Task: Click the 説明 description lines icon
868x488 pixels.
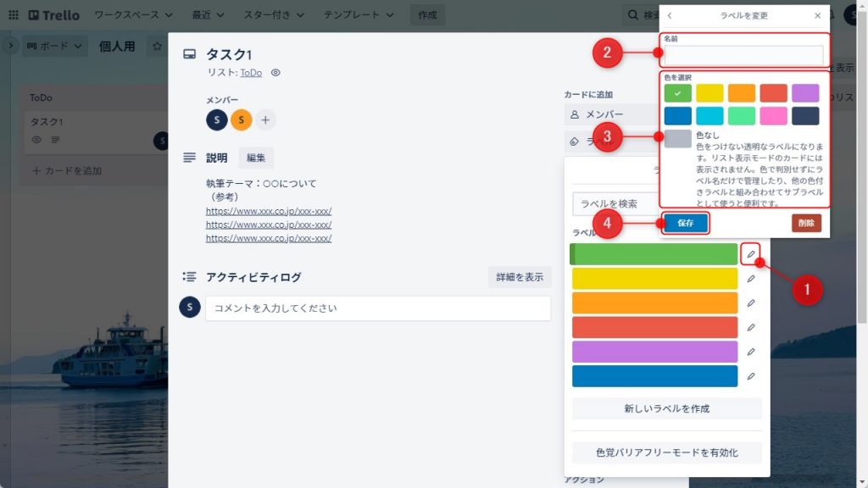Action: coord(189,158)
